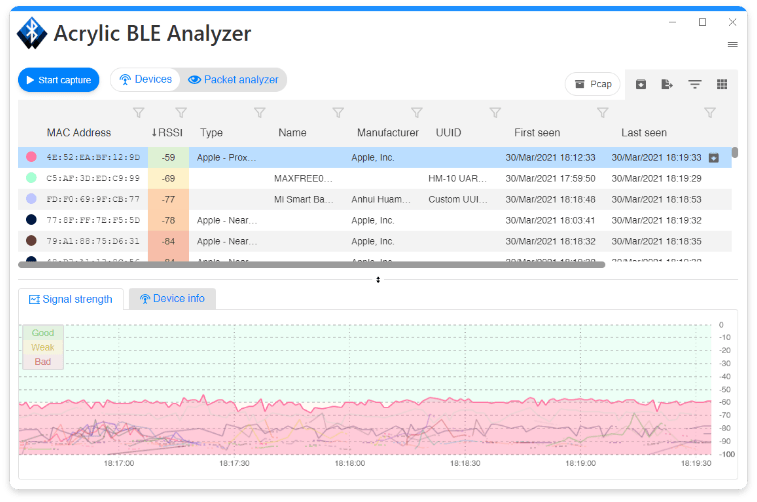Click Apple - Prox… type cell
Screen dimensions: 757x502
[226, 157]
